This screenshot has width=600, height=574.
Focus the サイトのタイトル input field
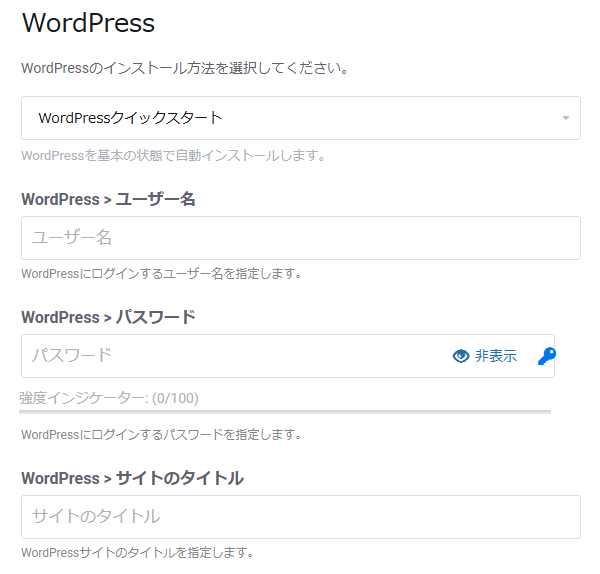(301, 517)
